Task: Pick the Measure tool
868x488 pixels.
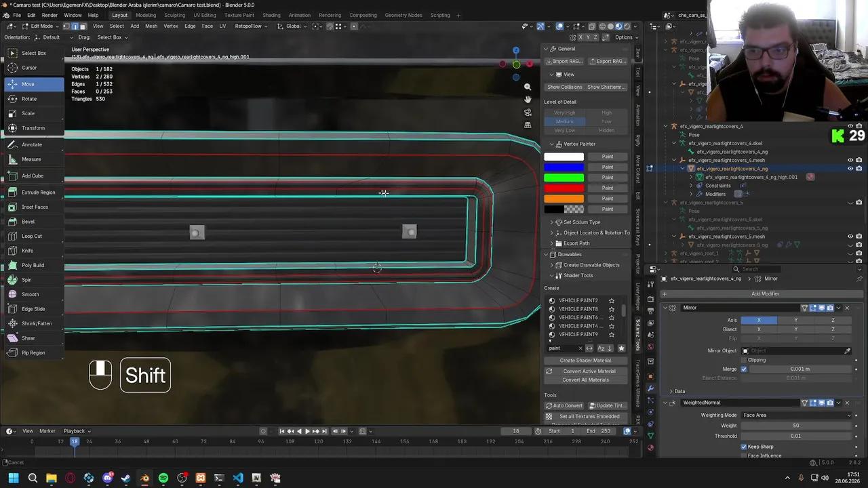Action: coord(34,159)
